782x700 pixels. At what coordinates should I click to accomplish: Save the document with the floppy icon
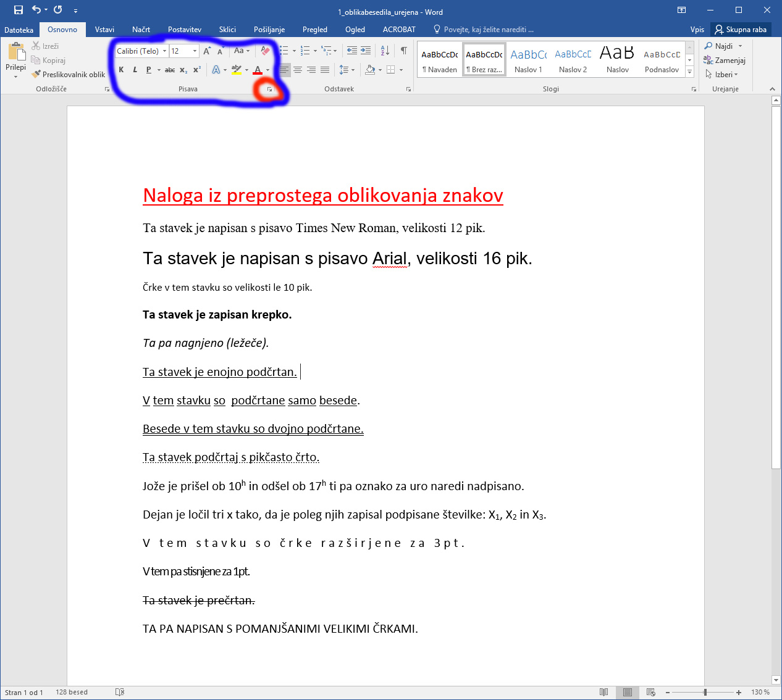19,10
